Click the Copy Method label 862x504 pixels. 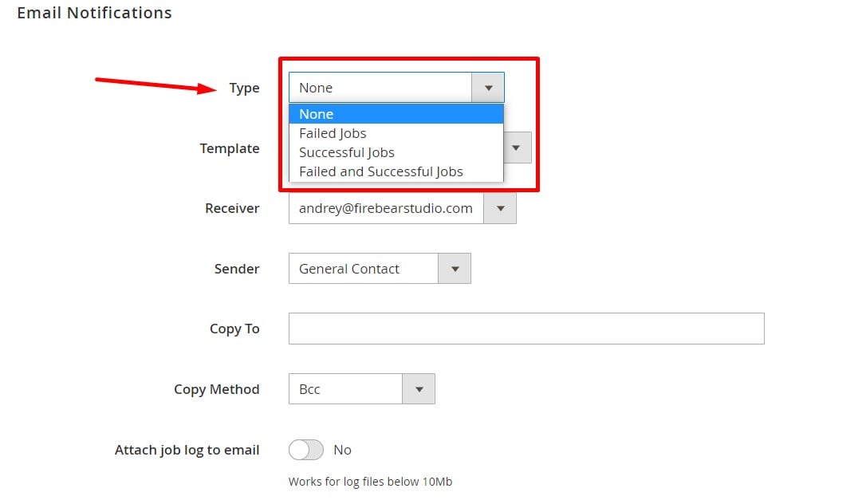(x=217, y=389)
